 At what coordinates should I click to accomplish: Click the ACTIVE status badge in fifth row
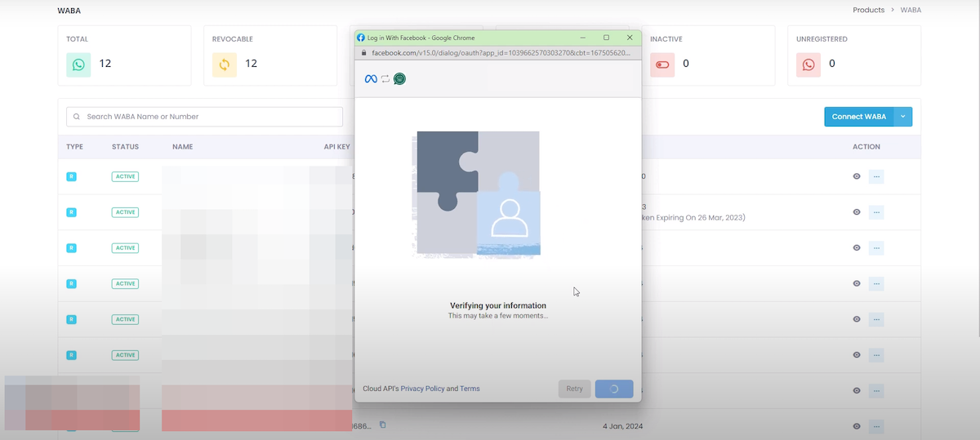(125, 319)
